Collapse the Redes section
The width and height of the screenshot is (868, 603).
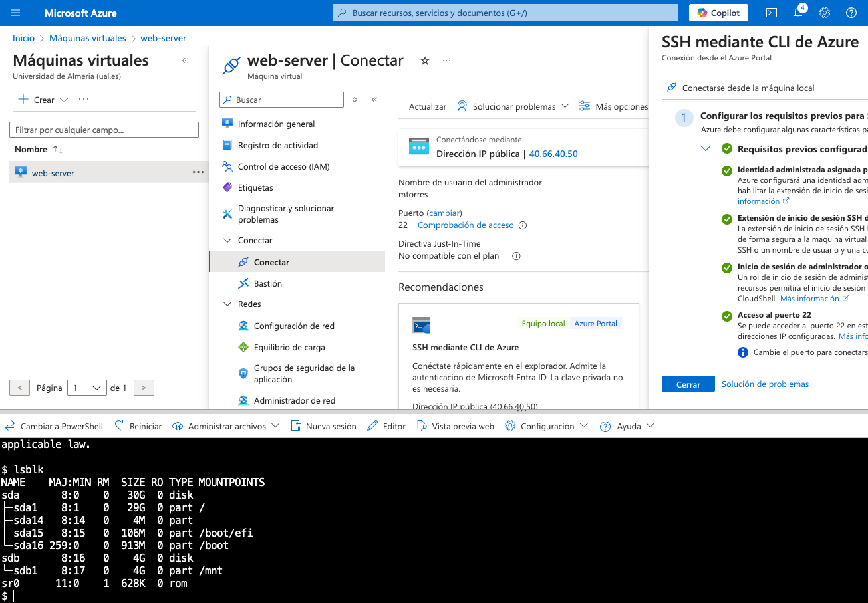click(x=227, y=304)
